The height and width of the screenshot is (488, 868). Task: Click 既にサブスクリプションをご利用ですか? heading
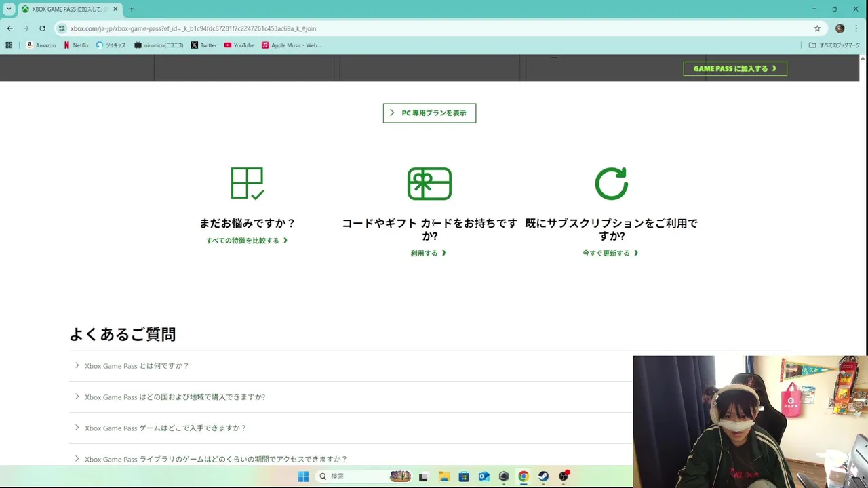[611, 230]
